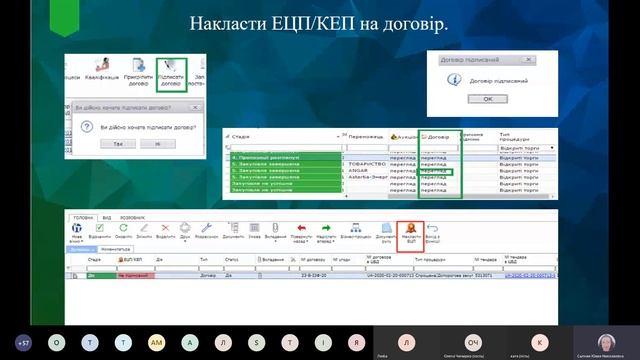Image resolution: width=640 pixels, height=360 pixels.
Task: Click Ні in the sign confirmation dialog
Action: (158, 144)
